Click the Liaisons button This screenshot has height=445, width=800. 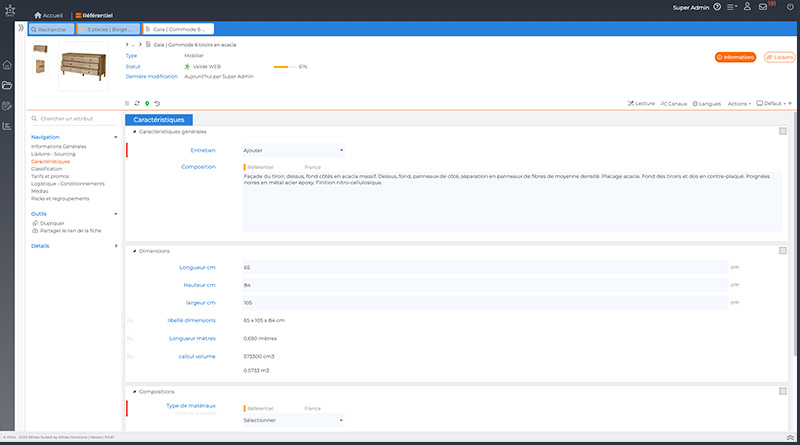click(x=779, y=57)
